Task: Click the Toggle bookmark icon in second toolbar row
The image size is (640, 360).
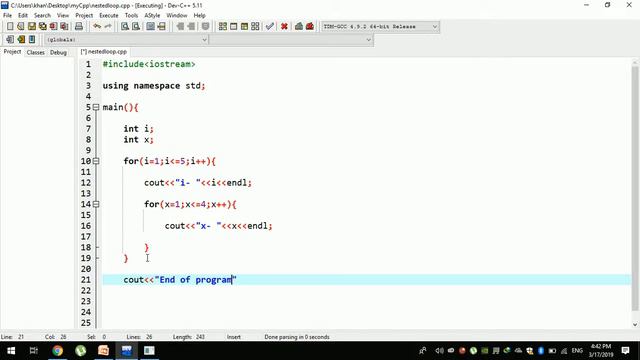Action: pos(21,40)
